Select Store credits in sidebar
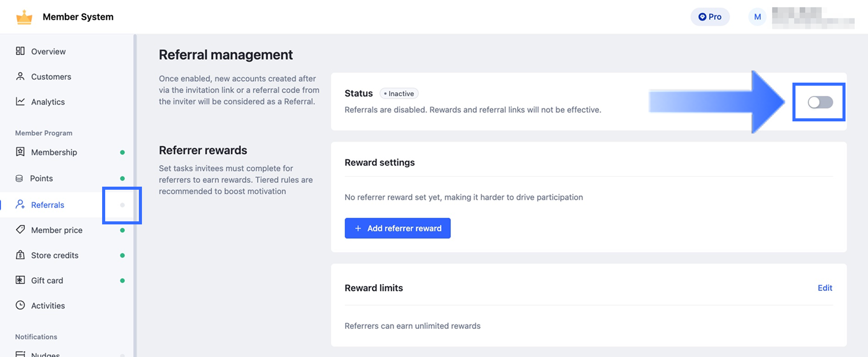This screenshot has width=868, height=357. click(55, 256)
